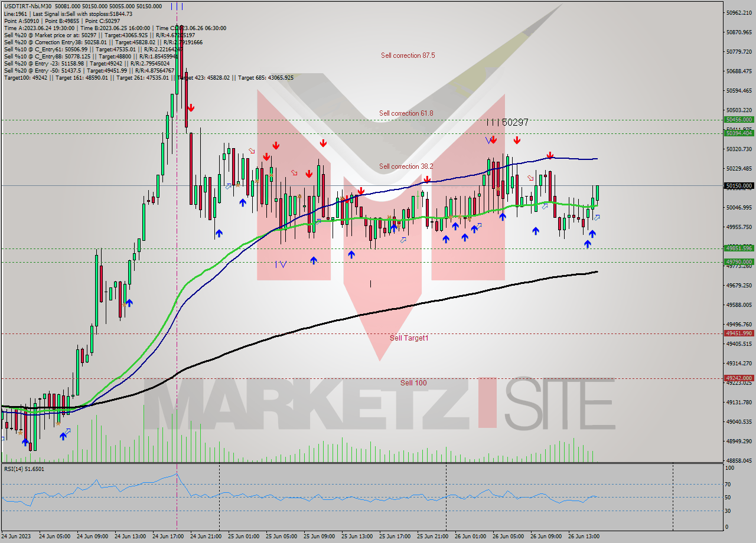Click the '26 Jun 01:00' time label

click(470, 537)
